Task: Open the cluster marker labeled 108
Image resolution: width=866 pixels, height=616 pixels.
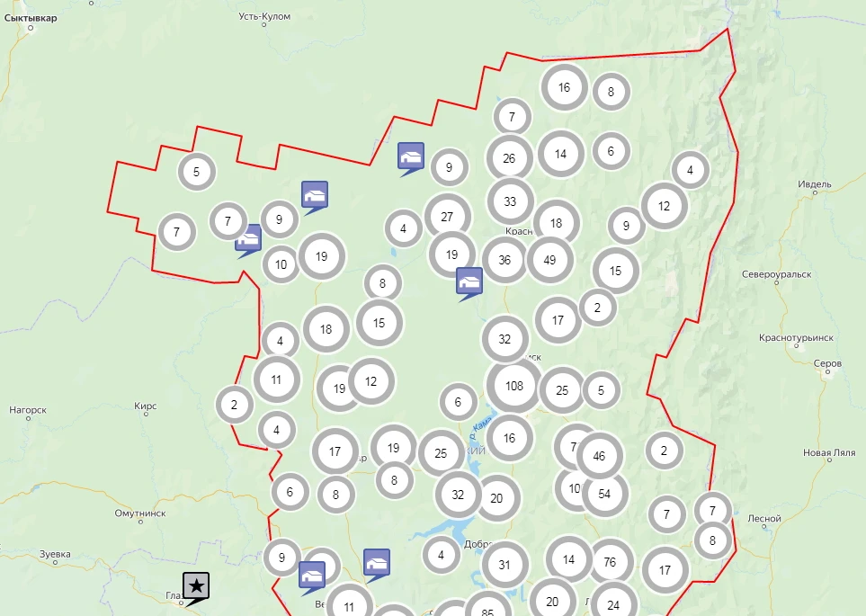Action: click(x=514, y=386)
